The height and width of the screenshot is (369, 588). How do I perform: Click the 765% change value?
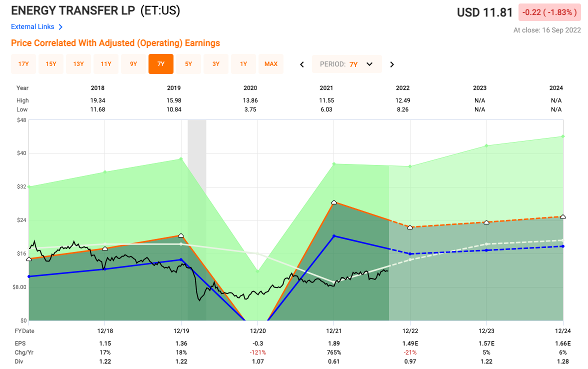point(334,352)
